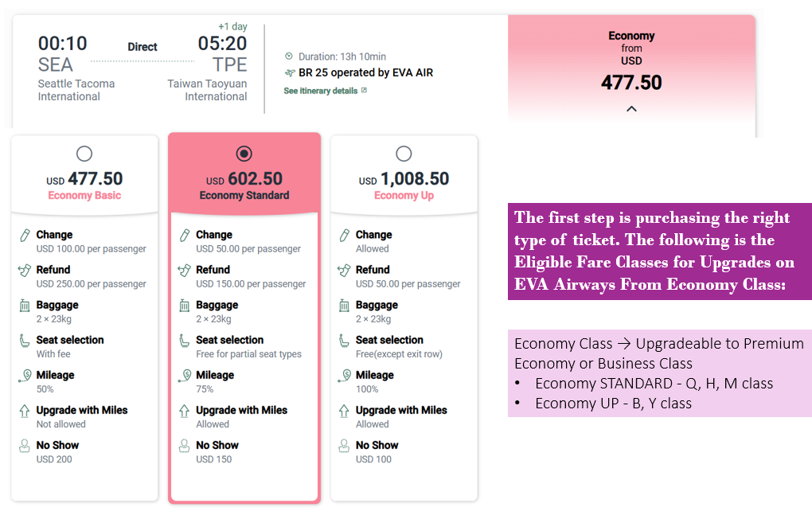
Task: Select the Economy Up fare radio button
Action: (404, 154)
